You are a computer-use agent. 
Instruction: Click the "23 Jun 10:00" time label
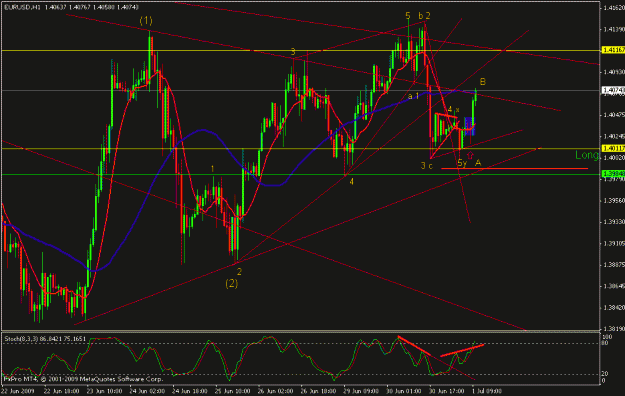(x=104, y=391)
